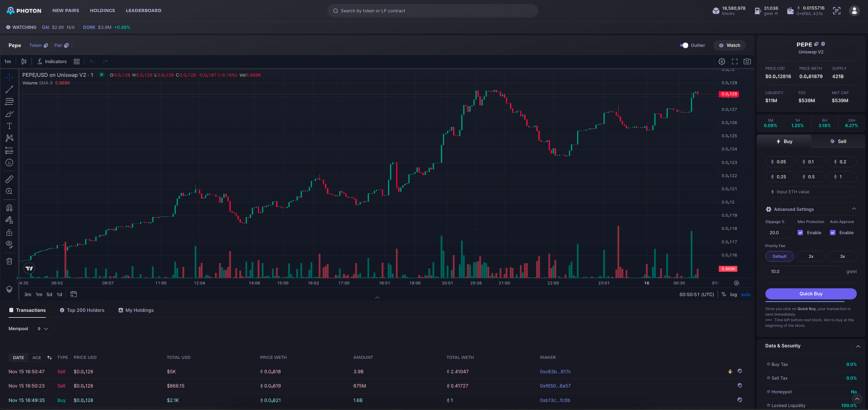Toggle log scale on chart
Image resolution: width=868 pixels, height=410 pixels.
(733, 294)
